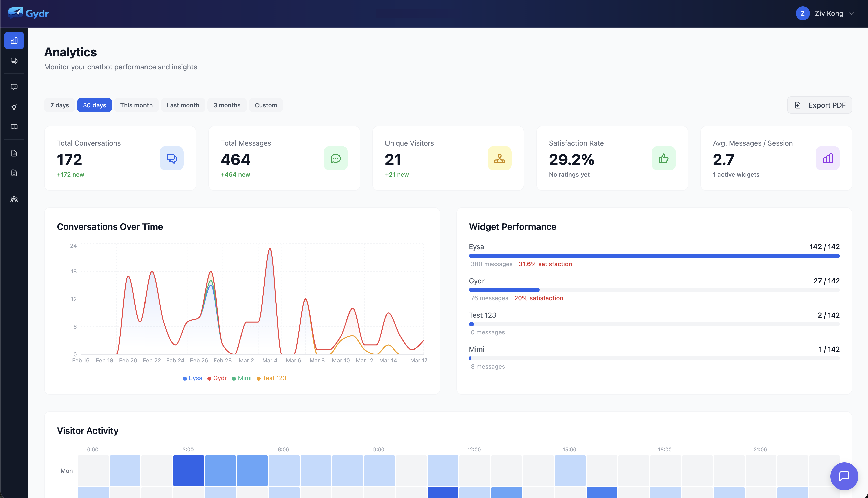Viewport: 868px width, 498px height.
Task: Select the Last month range tab
Action: pyautogui.click(x=183, y=105)
